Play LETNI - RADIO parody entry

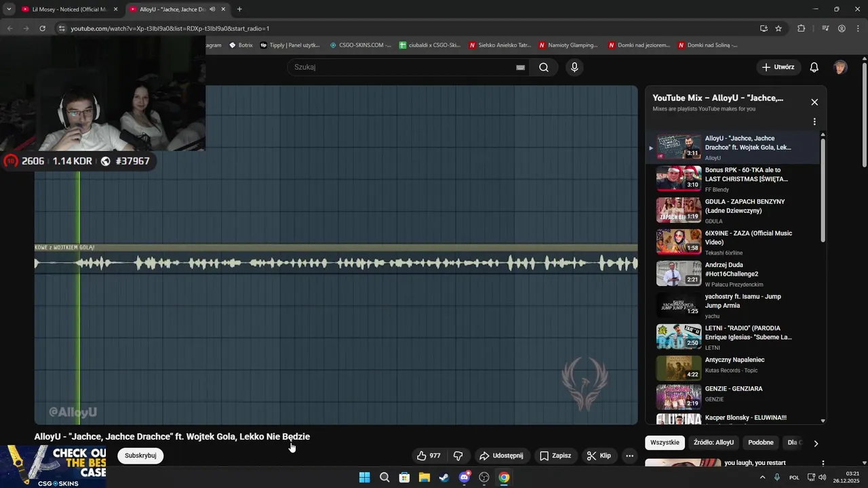point(732,337)
